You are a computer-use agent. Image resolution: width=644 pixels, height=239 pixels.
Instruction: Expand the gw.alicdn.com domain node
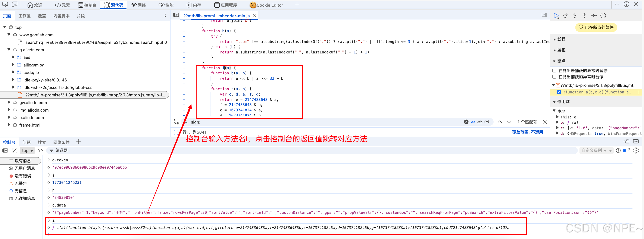pyautogui.click(x=9, y=102)
